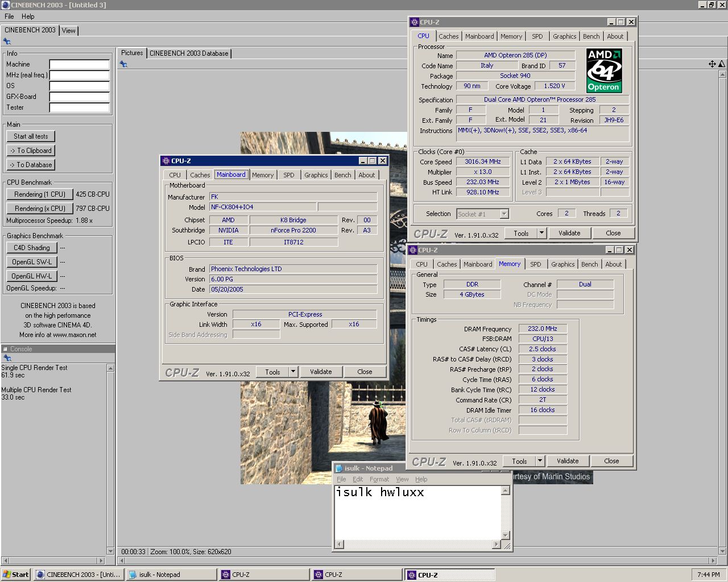This screenshot has height=582, width=728.
Task: Open the Tools dropdown arrow in CPU tab window
Action: pos(542,233)
